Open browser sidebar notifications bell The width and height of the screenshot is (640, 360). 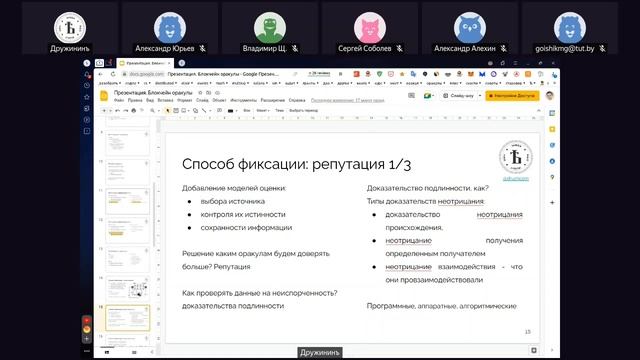tap(87, 75)
